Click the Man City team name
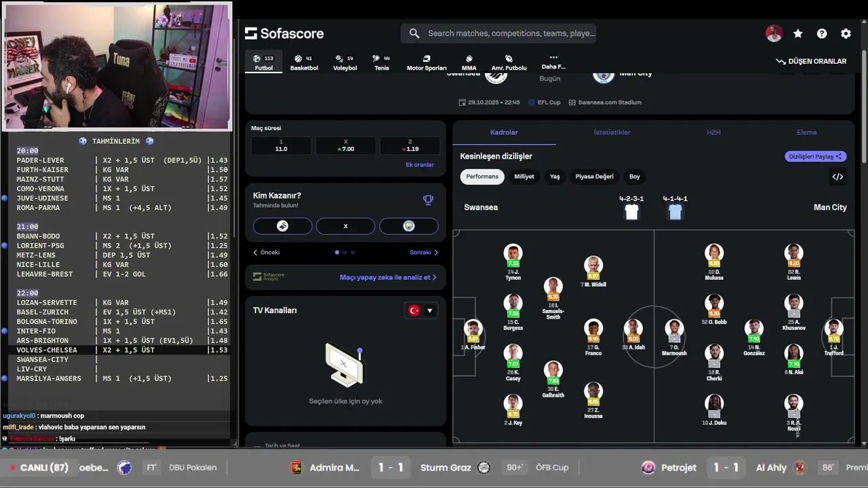 830,207
